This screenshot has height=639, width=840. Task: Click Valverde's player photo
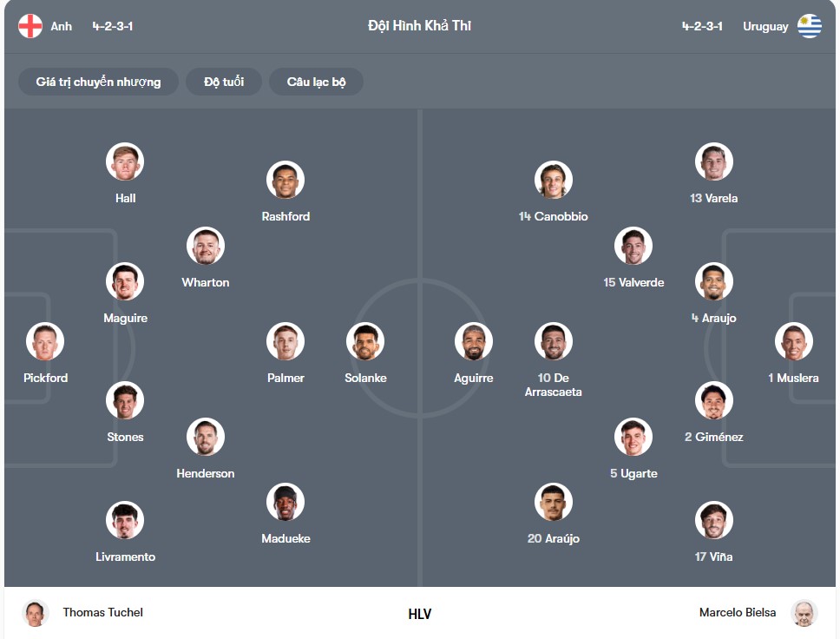point(633,245)
